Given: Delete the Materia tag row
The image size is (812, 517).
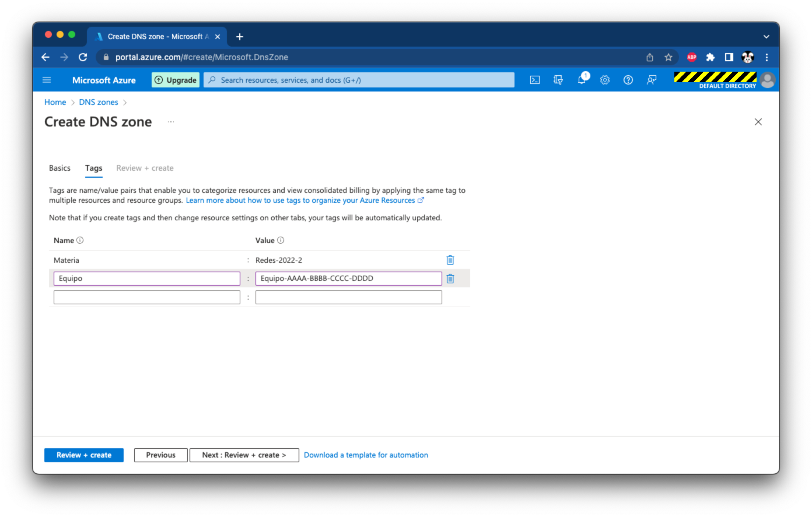Looking at the screenshot, I should tap(450, 260).
